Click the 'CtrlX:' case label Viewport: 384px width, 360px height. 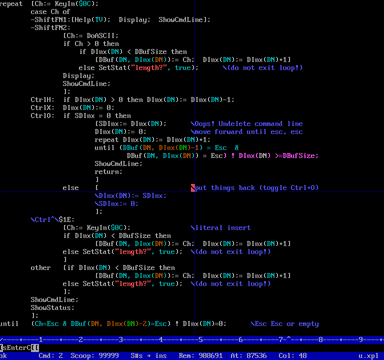tap(42, 108)
